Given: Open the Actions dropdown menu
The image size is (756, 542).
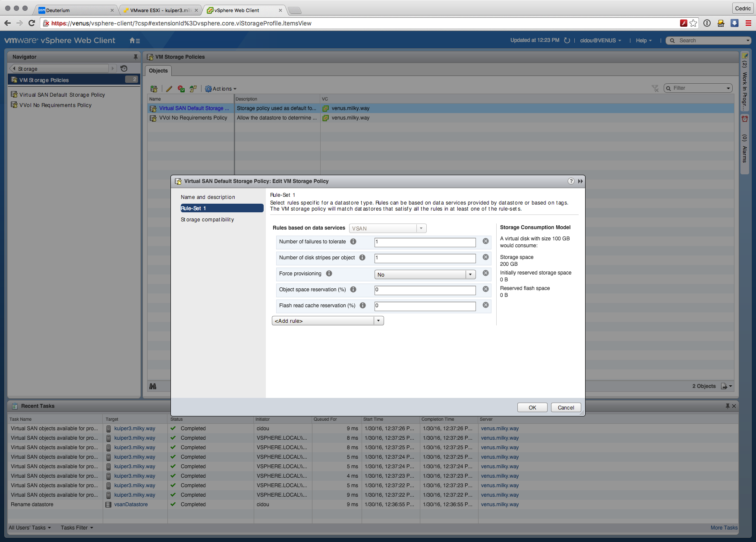Looking at the screenshot, I should 221,89.
